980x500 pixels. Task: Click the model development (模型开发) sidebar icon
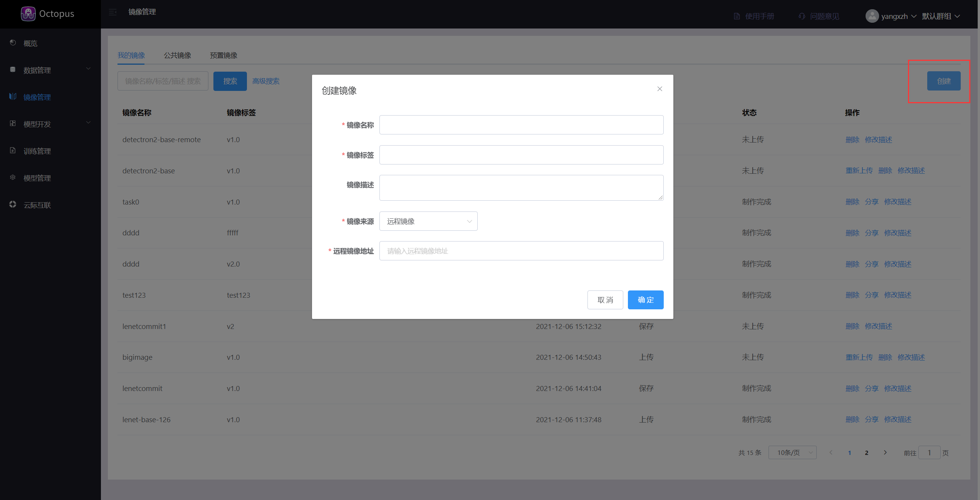[x=13, y=124]
